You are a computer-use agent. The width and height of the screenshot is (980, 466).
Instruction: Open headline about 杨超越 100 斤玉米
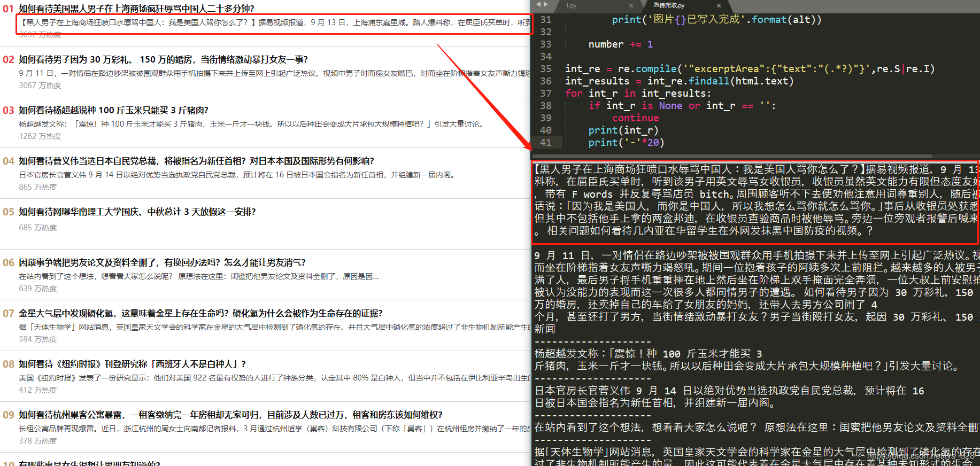coord(113,110)
